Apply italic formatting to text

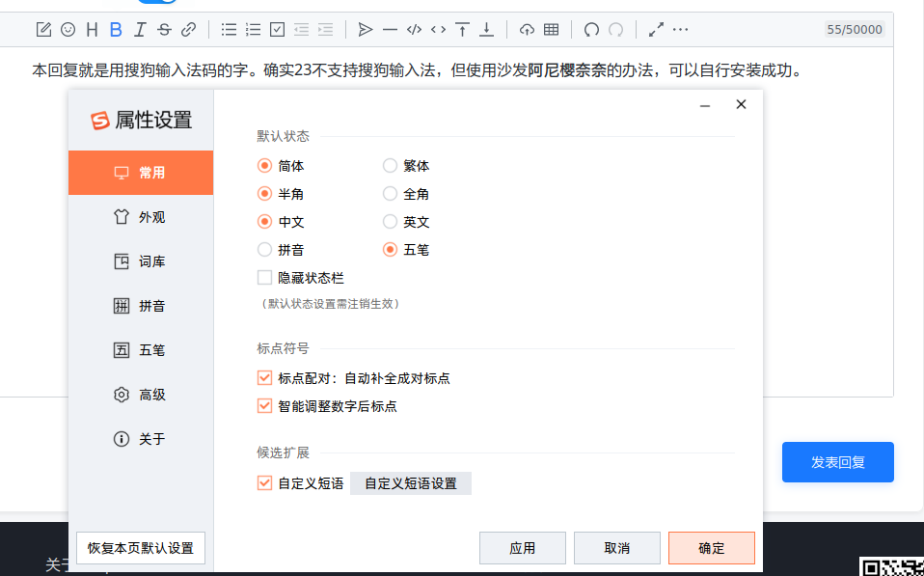(139, 29)
